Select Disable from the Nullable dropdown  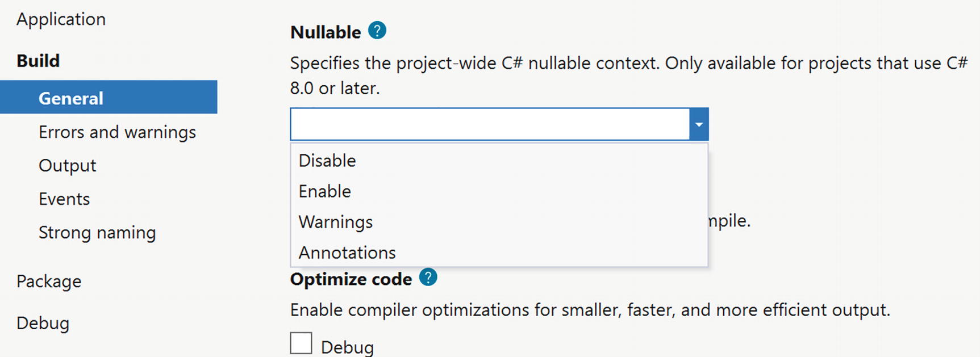point(327,160)
